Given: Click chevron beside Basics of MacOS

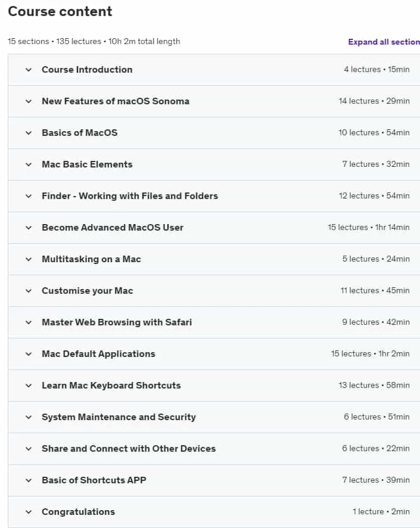Looking at the screenshot, I should 29,133.
